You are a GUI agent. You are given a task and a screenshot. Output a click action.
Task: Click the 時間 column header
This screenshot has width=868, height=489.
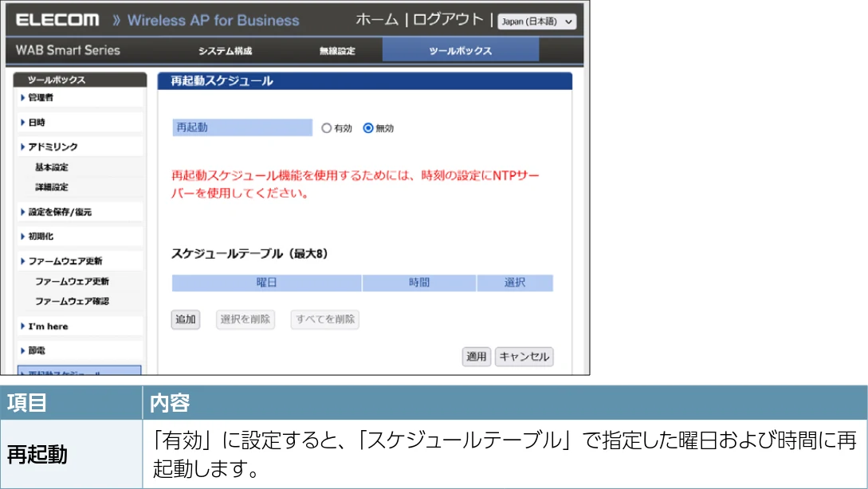419,283
